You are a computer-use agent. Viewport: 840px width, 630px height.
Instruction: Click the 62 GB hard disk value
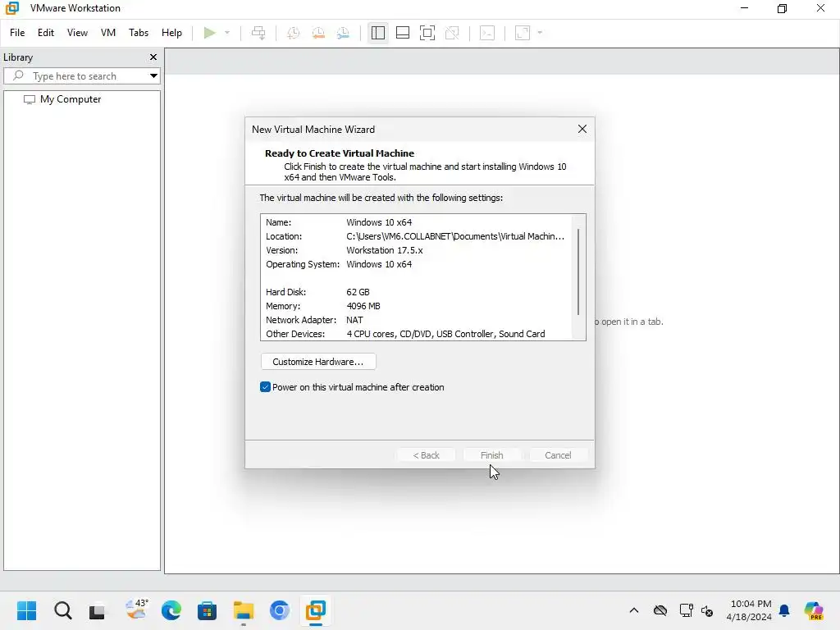pyautogui.click(x=358, y=292)
